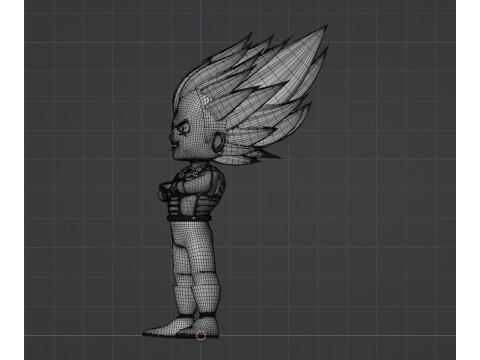Select the character's ear in the wireframe

pyautogui.click(x=218, y=142)
